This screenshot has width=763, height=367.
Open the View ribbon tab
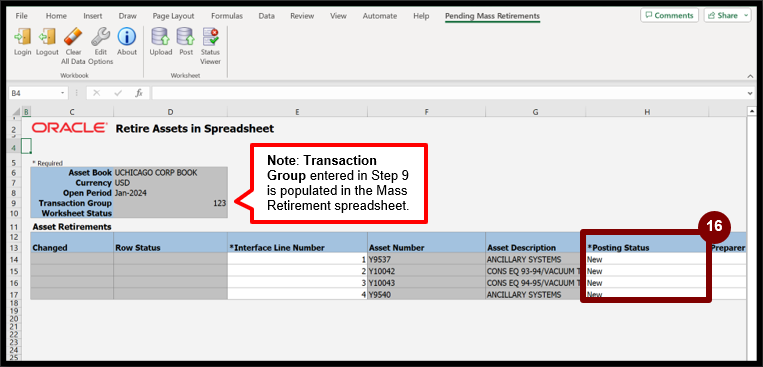pos(338,16)
